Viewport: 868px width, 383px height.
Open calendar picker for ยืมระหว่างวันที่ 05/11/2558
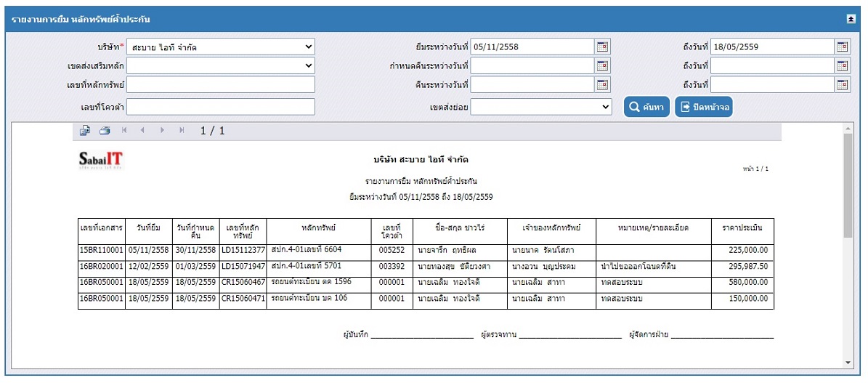(602, 47)
